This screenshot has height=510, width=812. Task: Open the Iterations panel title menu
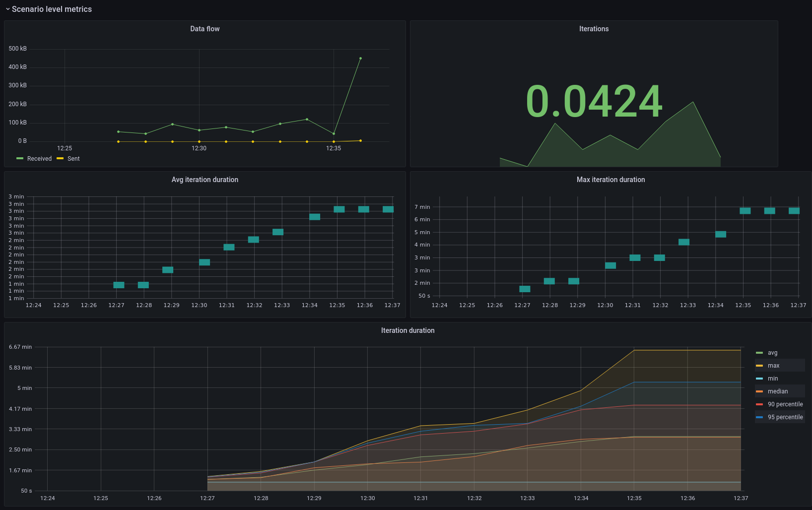(x=594, y=29)
